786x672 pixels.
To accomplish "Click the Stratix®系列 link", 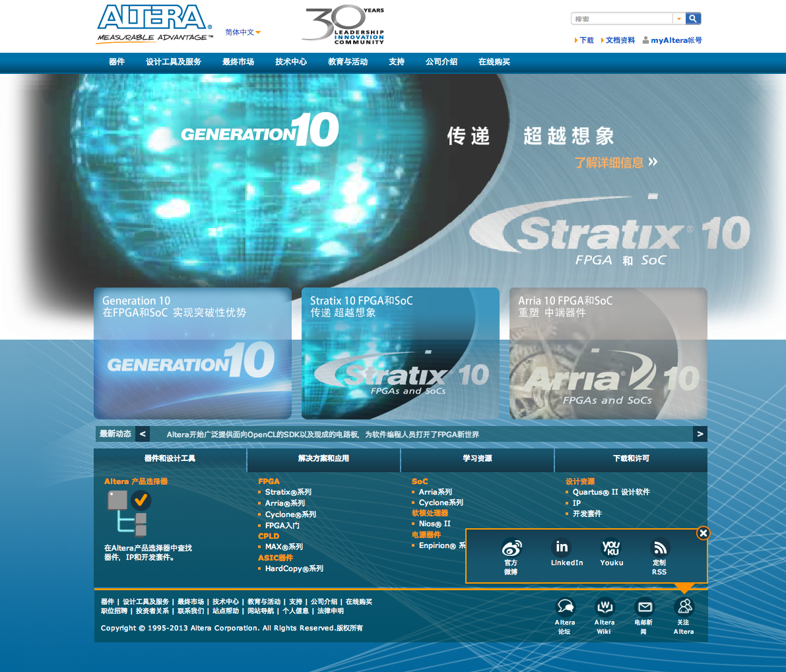I will tap(288, 492).
